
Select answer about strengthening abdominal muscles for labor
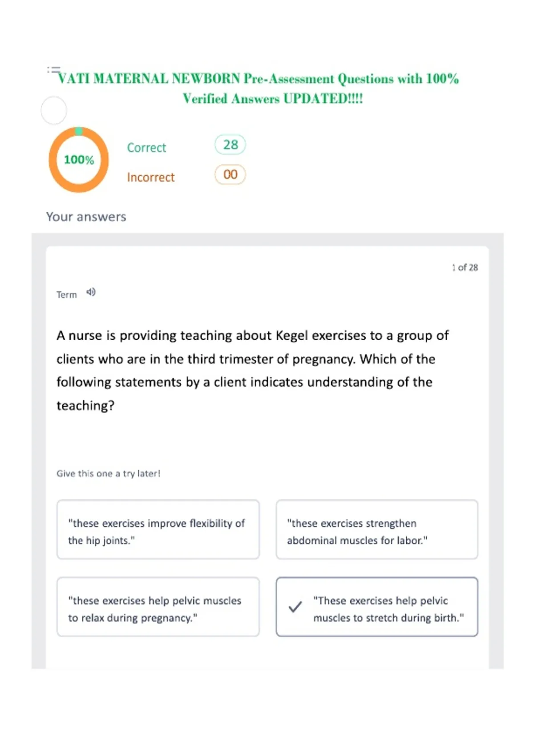coord(377,530)
